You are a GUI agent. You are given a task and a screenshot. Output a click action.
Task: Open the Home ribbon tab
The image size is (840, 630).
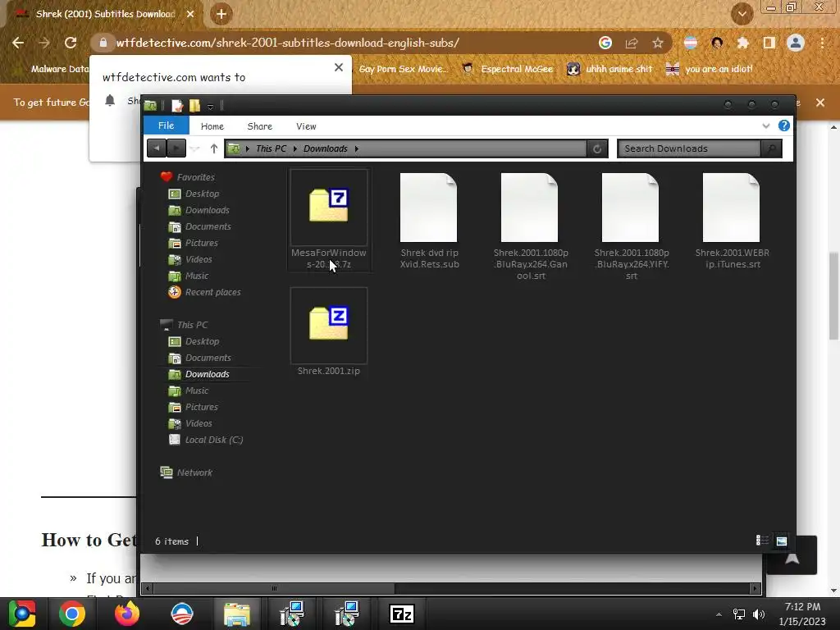coord(212,126)
